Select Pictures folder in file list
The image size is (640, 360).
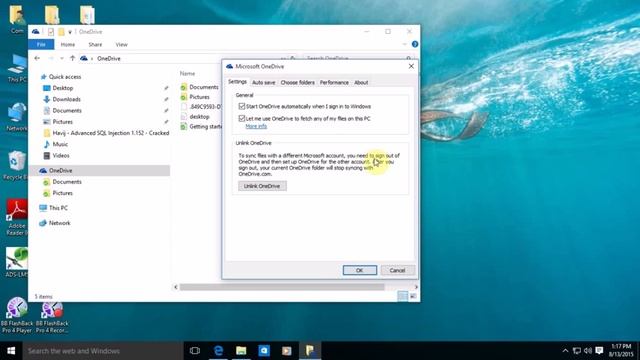(199, 97)
